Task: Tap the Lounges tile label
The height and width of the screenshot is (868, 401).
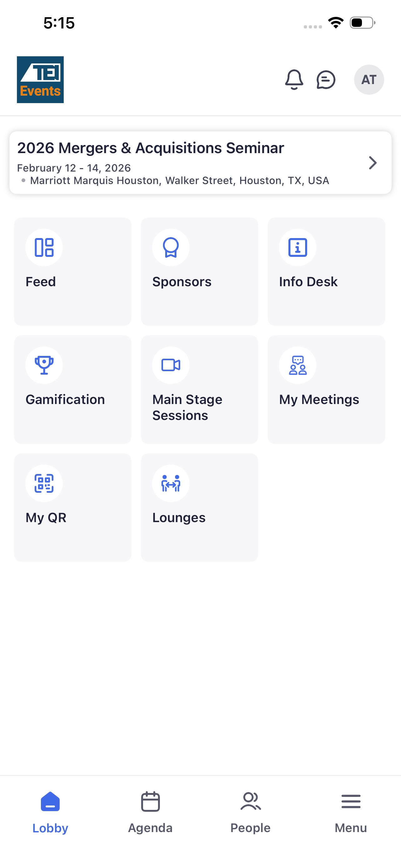Action: coord(179,517)
